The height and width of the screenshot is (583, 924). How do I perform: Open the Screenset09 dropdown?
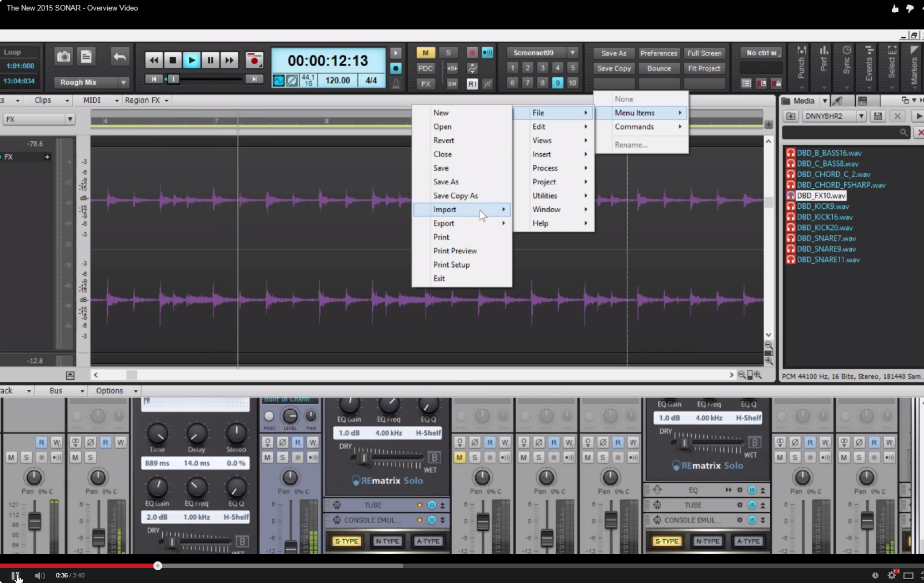573,53
